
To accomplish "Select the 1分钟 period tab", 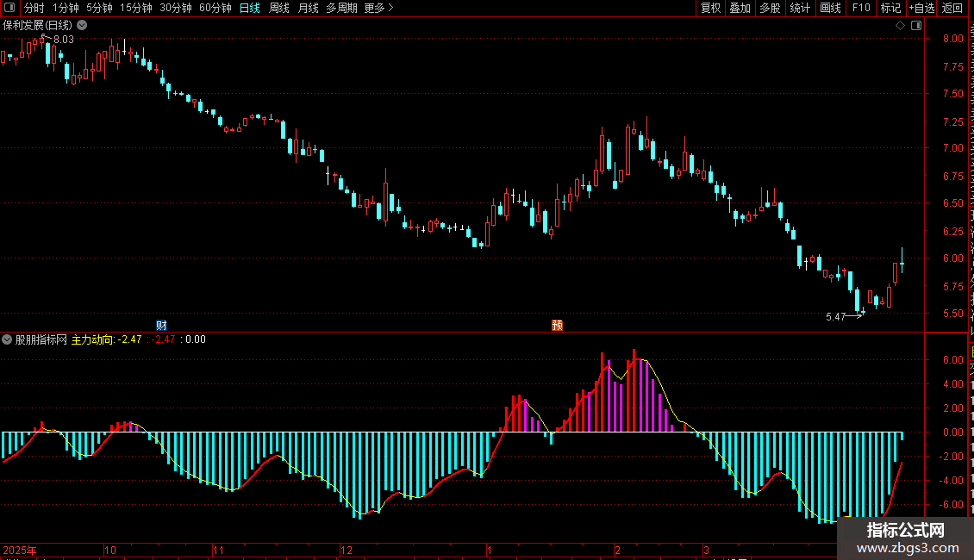I will point(66,8).
